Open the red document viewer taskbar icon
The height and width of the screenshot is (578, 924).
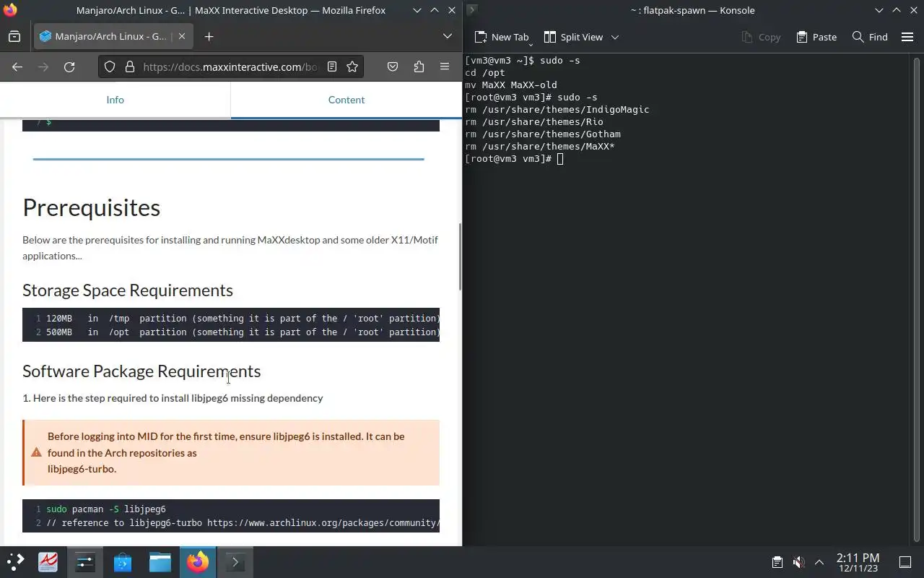[48, 562]
